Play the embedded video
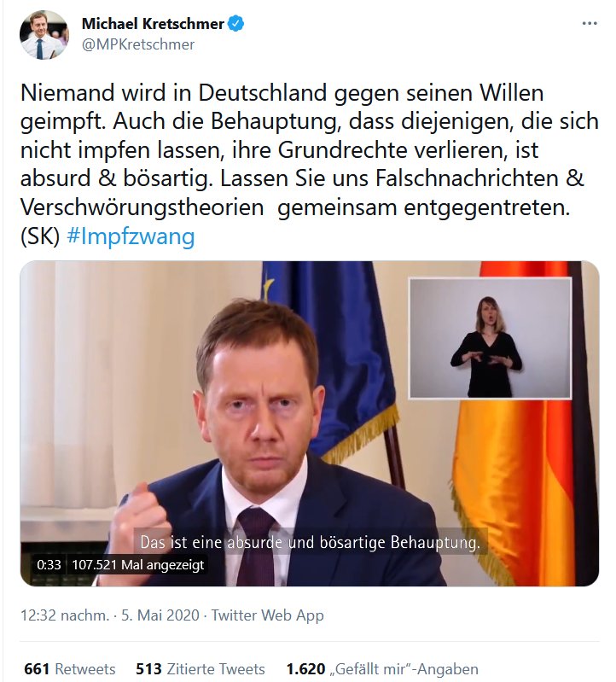The image size is (616, 682). tap(310, 423)
